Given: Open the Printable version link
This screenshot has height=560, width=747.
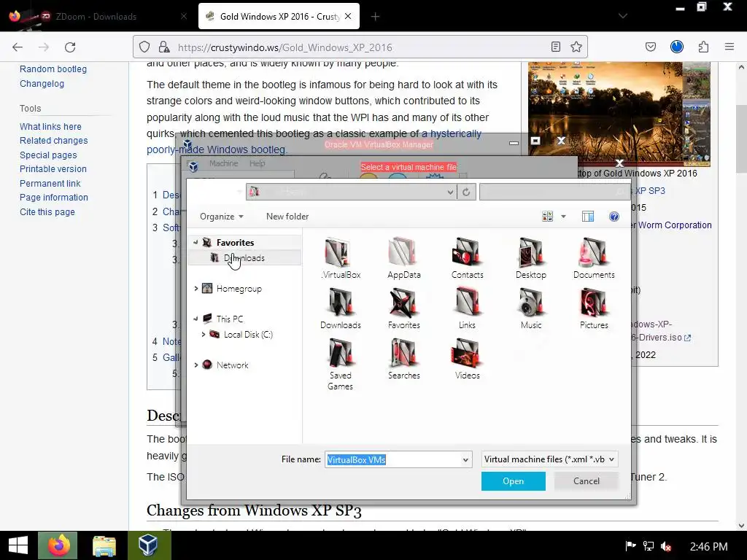Looking at the screenshot, I should click(x=53, y=169).
